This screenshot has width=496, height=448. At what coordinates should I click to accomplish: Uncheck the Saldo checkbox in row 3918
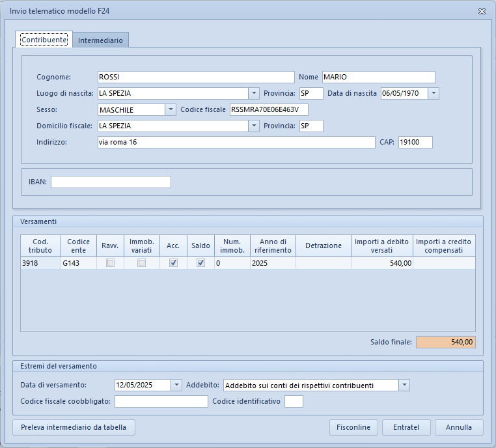pos(200,263)
